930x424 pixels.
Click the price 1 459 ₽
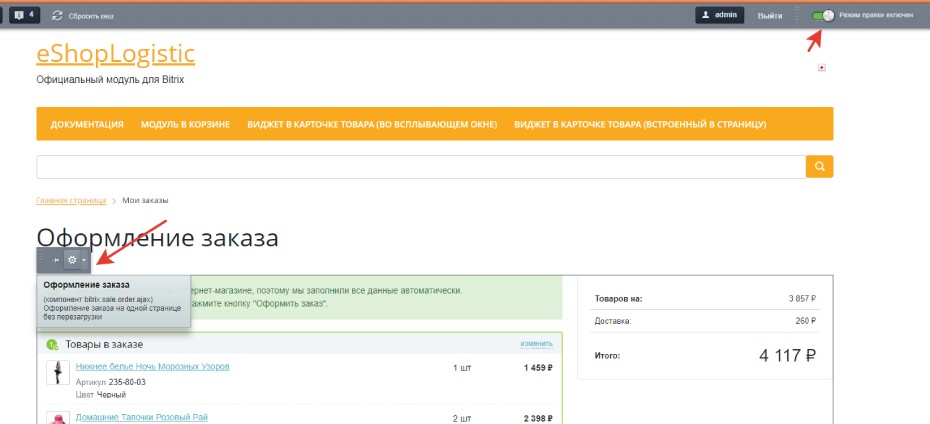pyautogui.click(x=538, y=368)
